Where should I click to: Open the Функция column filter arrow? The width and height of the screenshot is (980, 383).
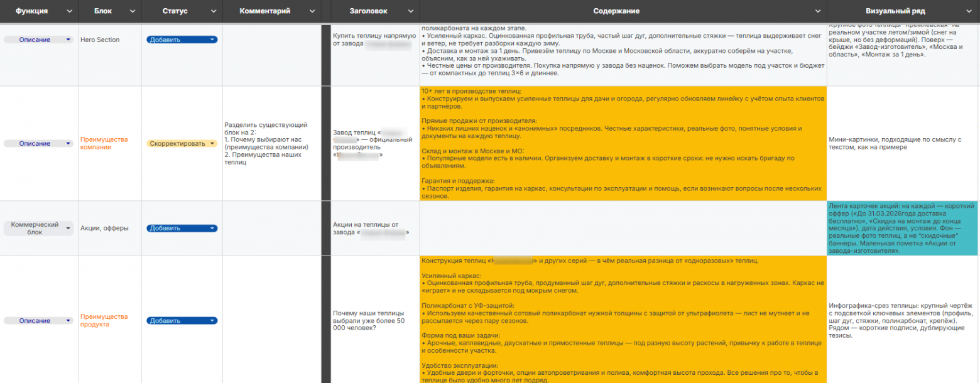(x=68, y=11)
